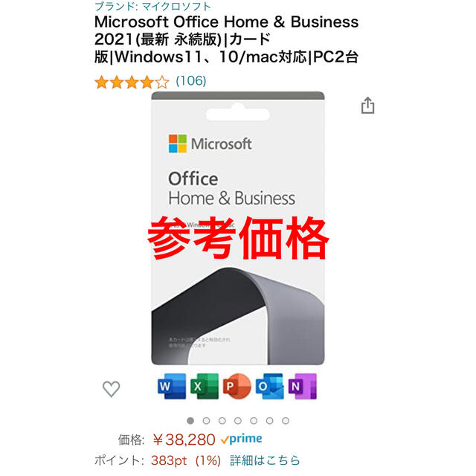Click the Word app icon
The height and width of the screenshot is (476, 476).
coord(172,386)
